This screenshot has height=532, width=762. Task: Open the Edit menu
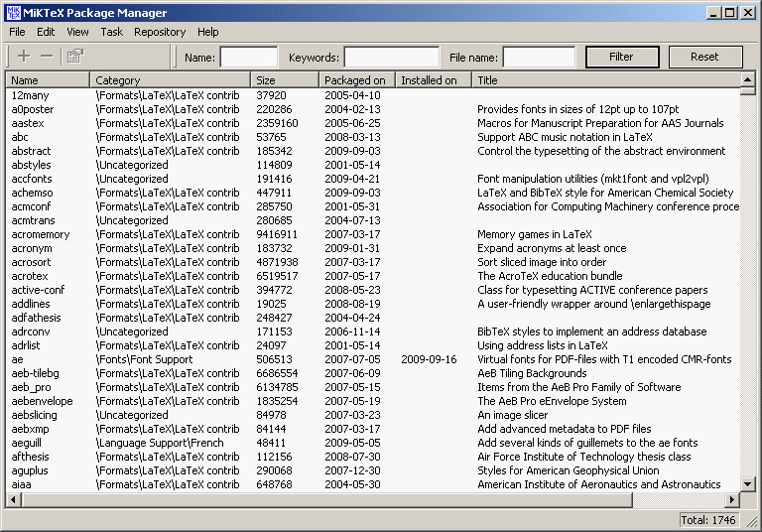point(46,32)
